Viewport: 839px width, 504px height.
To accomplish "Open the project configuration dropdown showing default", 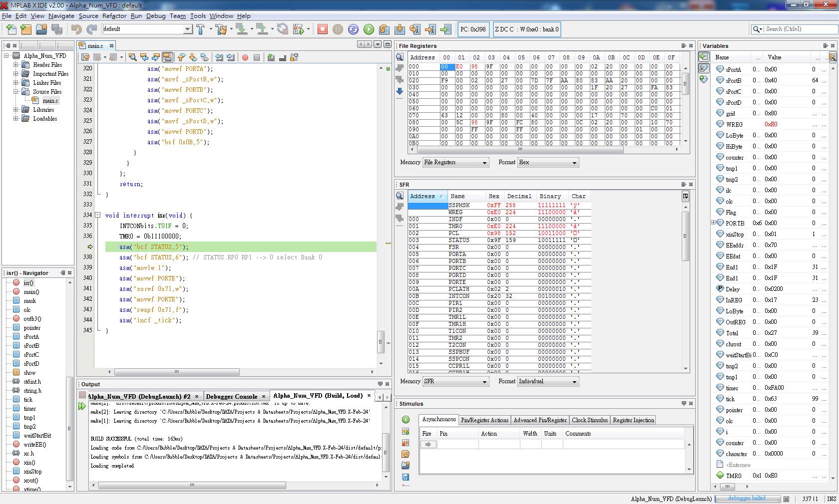I will (x=147, y=29).
